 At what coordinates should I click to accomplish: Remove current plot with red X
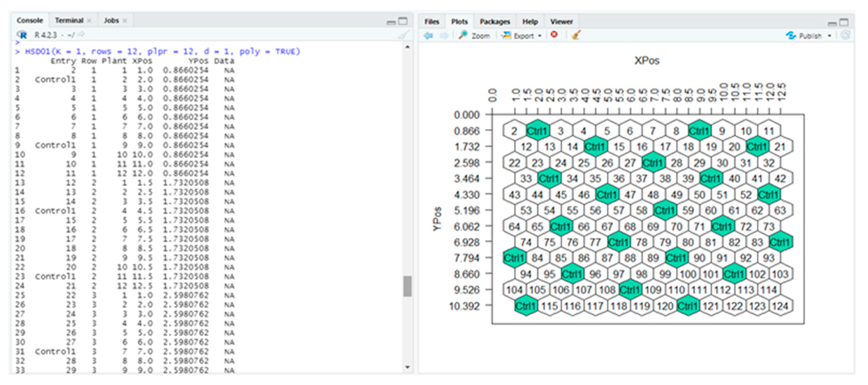[x=554, y=35]
